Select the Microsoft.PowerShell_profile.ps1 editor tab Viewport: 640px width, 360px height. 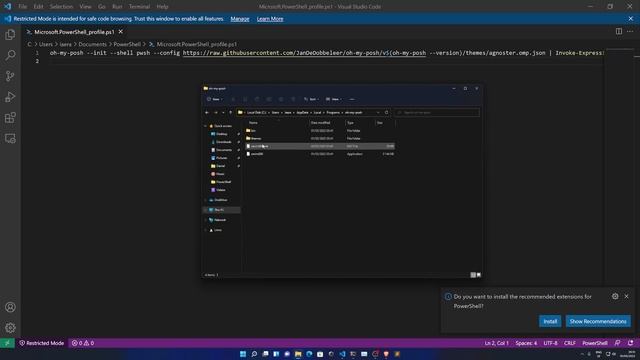74,31
